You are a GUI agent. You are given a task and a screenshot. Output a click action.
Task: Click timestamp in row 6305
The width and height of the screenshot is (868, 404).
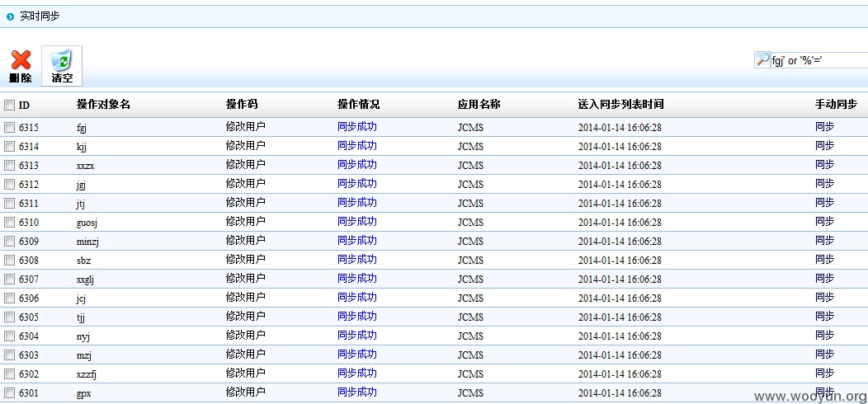pos(620,317)
